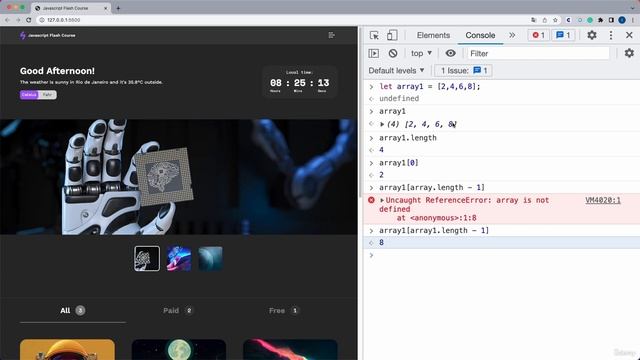This screenshot has width=640, height=360.
Task: Click the local time clock widget
Action: (x=299, y=82)
